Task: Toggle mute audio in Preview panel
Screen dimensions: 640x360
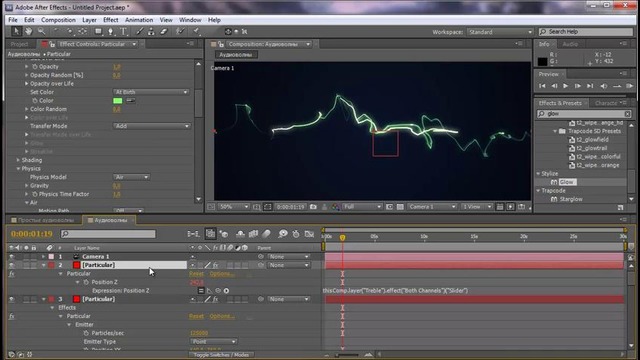Action: pos(604,86)
